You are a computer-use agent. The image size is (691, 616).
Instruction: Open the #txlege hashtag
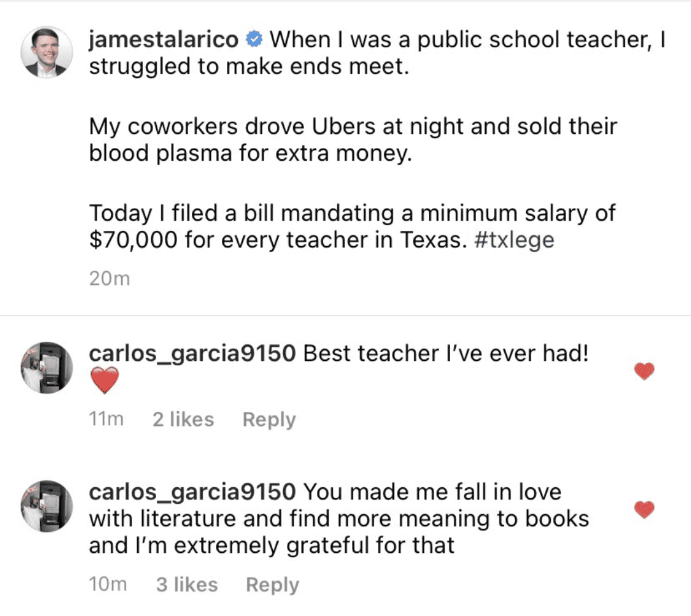514,240
